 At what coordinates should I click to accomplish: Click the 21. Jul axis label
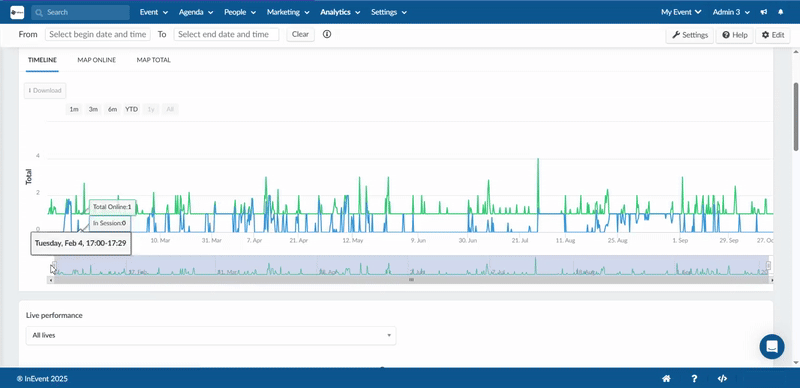click(521, 240)
